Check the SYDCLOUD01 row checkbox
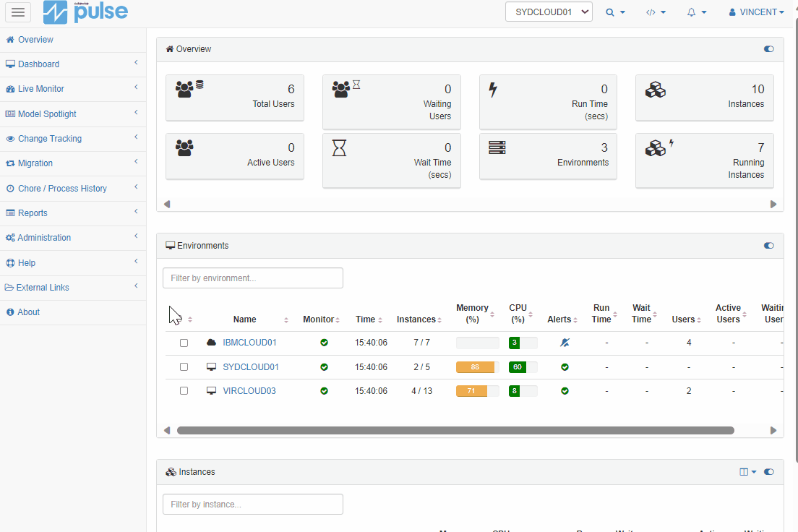Image resolution: width=798 pixels, height=532 pixels. pyautogui.click(x=184, y=367)
